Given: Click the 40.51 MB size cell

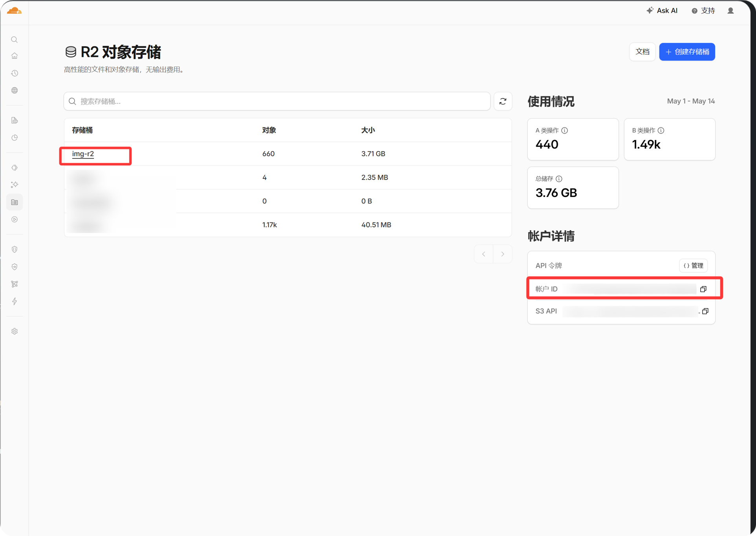Looking at the screenshot, I should click(x=376, y=225).
